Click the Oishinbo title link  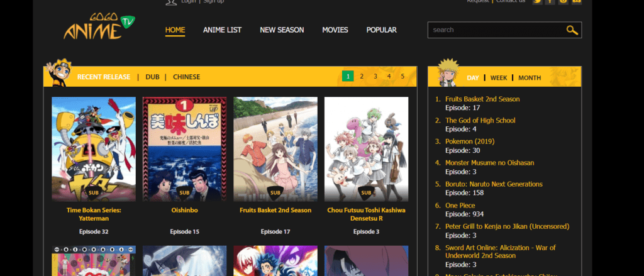point(184,210)
